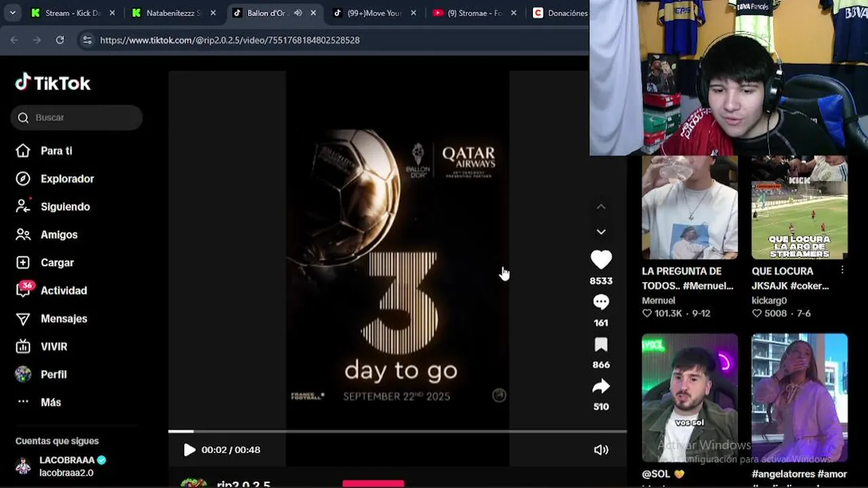Expand the Más menu
Screen dimensions: 868x488
(51, 402)
